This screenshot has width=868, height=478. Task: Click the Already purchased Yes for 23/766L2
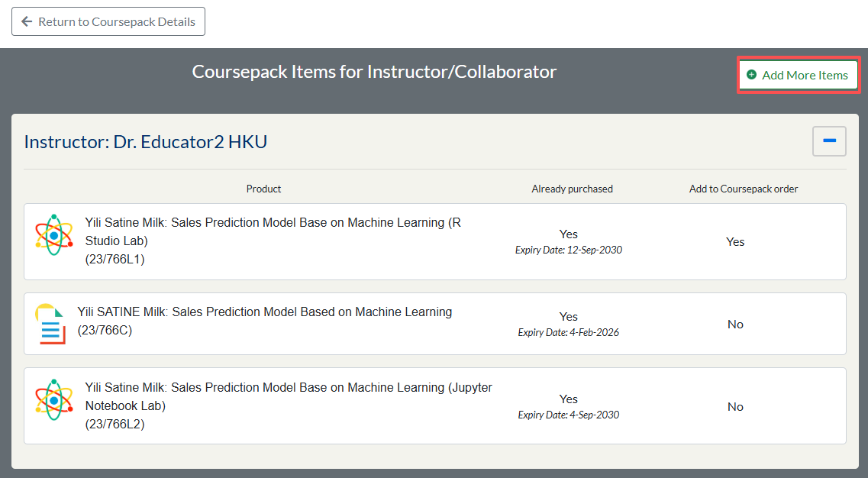(x=569, y=399)
